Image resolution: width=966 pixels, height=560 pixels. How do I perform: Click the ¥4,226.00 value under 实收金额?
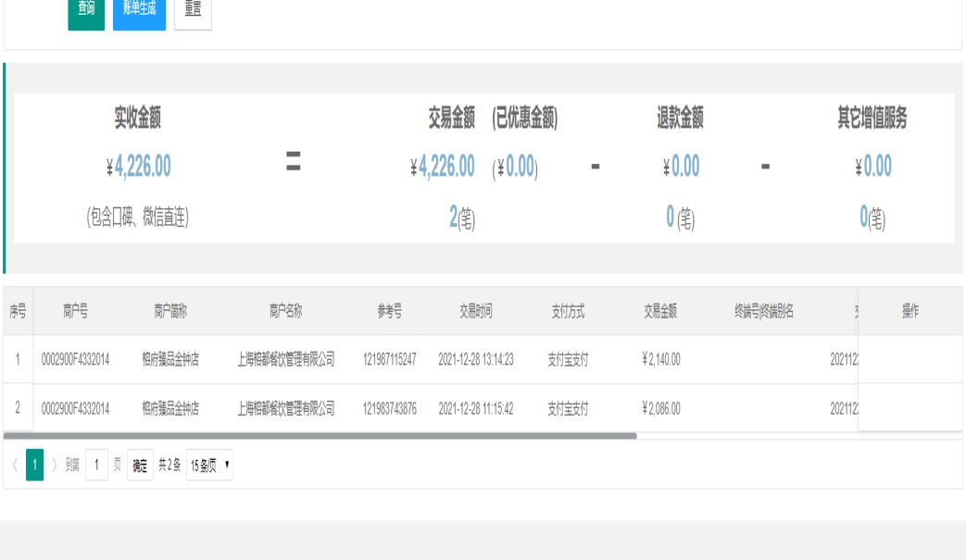click(138, 167)
